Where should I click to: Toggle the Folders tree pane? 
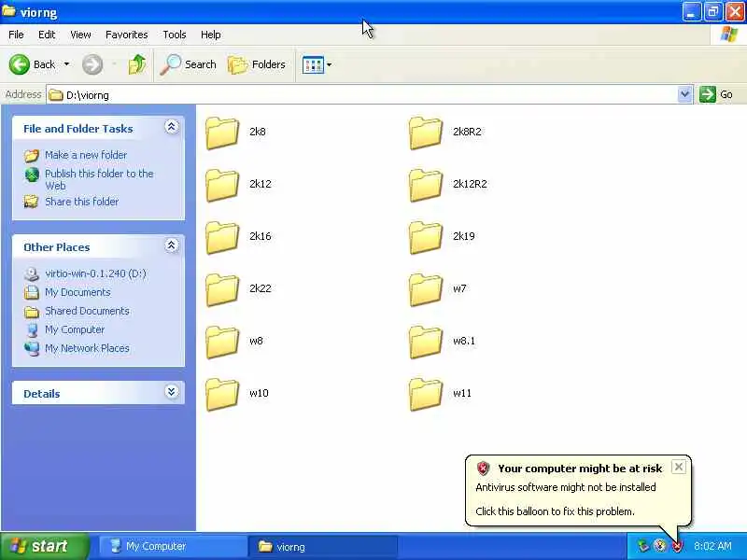(257, 64)
